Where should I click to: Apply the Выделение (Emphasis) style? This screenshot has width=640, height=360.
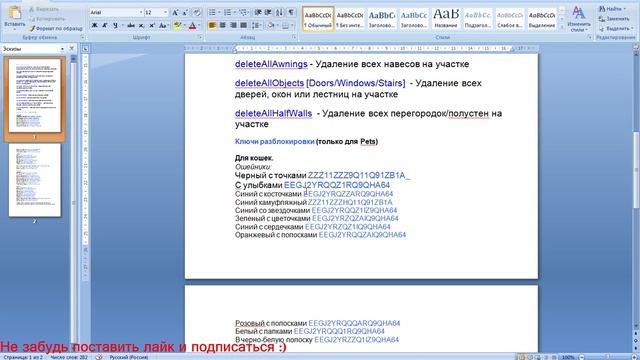[x=542, y=19]
